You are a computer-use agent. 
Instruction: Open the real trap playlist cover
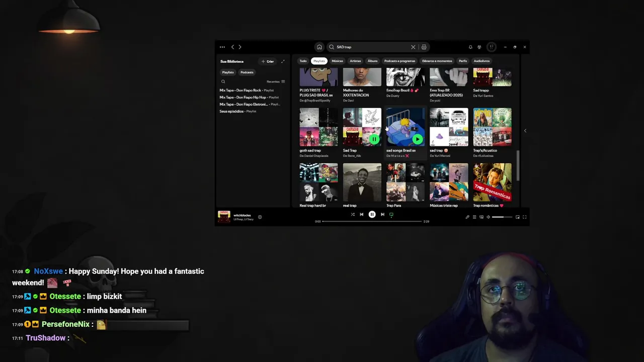coord(362,182)
